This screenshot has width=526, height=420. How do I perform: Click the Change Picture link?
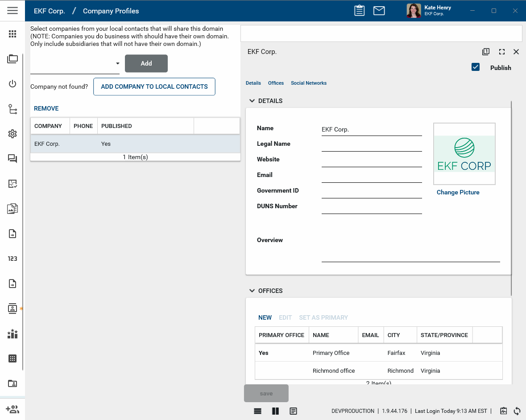[458, 192]
